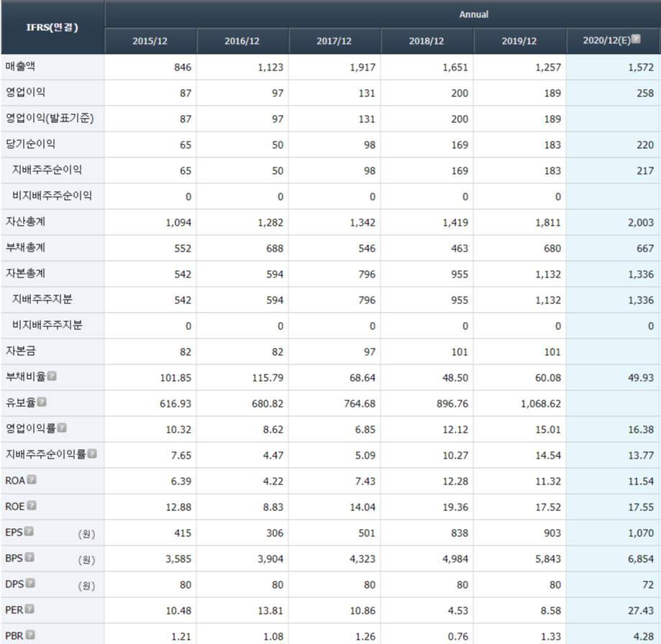Click the 2020/12(E) EPS value 1,070
This screenshot has height=644, width=661.
(641, 533)
